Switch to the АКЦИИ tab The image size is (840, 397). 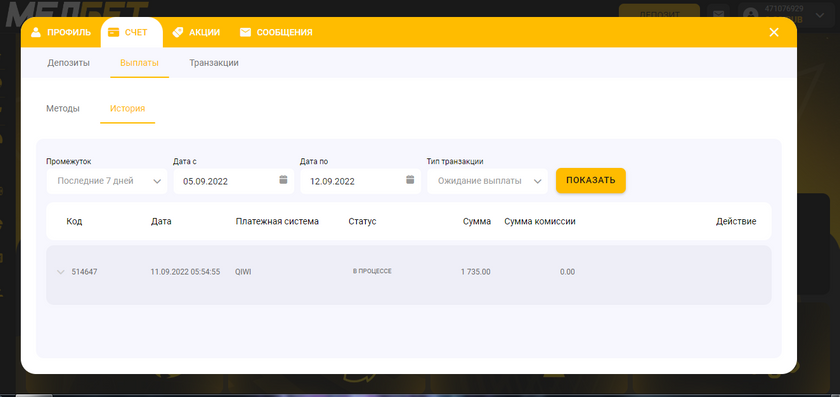[196, 32]
